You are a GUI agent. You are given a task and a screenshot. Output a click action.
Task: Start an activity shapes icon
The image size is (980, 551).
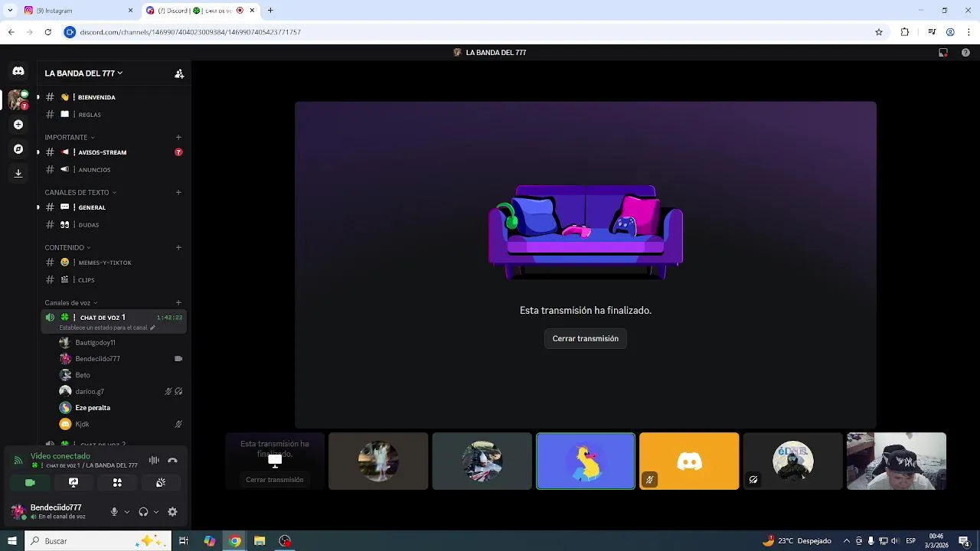[x=117, y=483]
